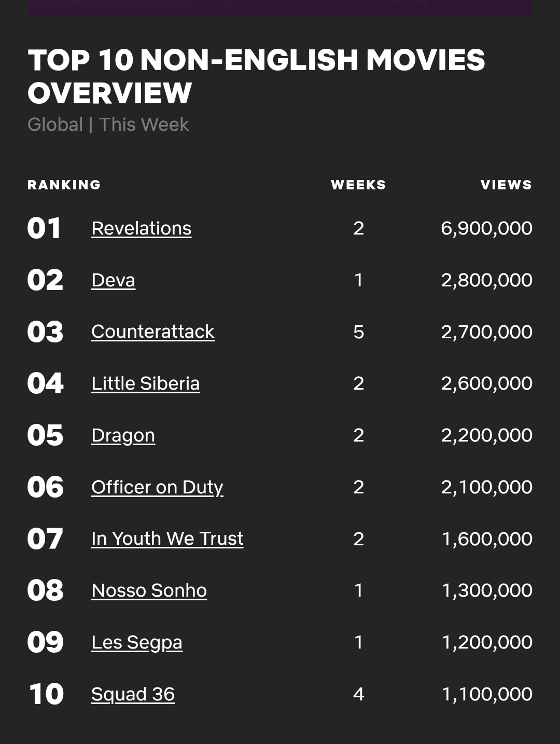Click the WEEKS column header

(x=358, y=185)
